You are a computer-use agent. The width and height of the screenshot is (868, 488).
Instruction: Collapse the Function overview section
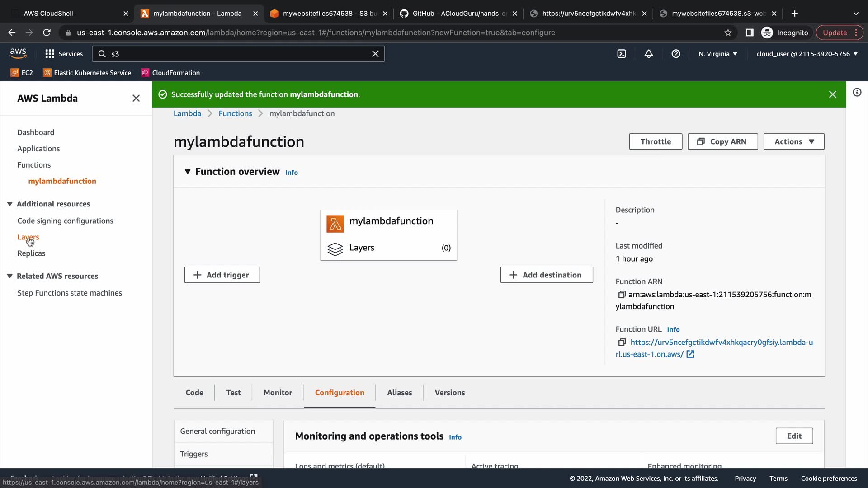pyautogui.click(x=188, y=172)
